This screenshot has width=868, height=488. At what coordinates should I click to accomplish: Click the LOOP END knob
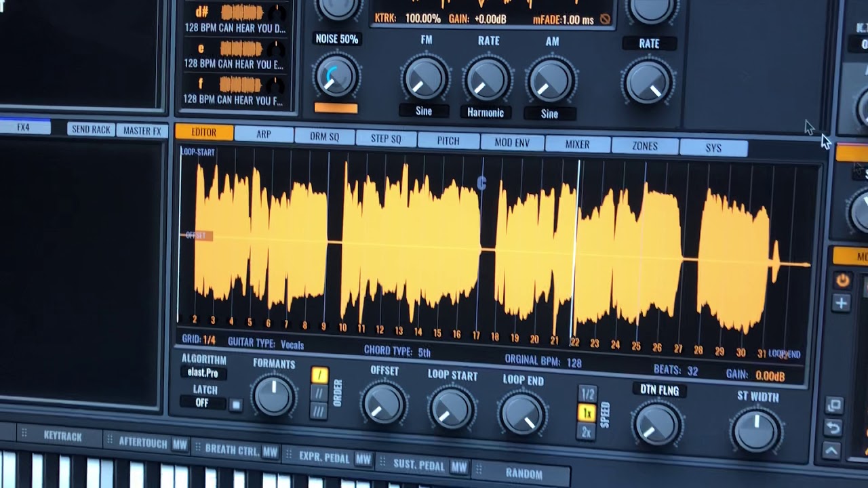[521, 415]
